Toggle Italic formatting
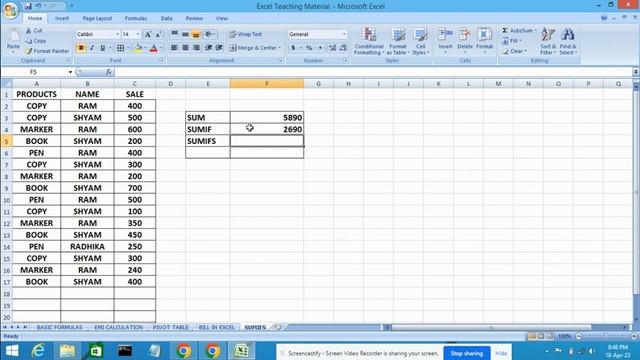Viewport: 640px width, 360px height. (x=92, y=48)
